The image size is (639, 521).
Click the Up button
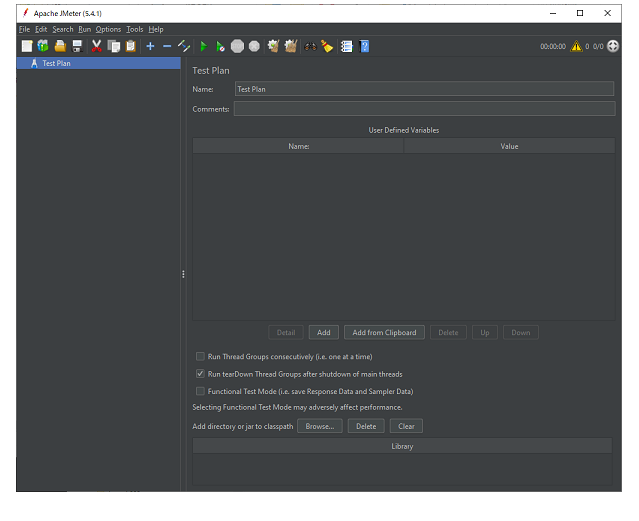coord(485,332)
